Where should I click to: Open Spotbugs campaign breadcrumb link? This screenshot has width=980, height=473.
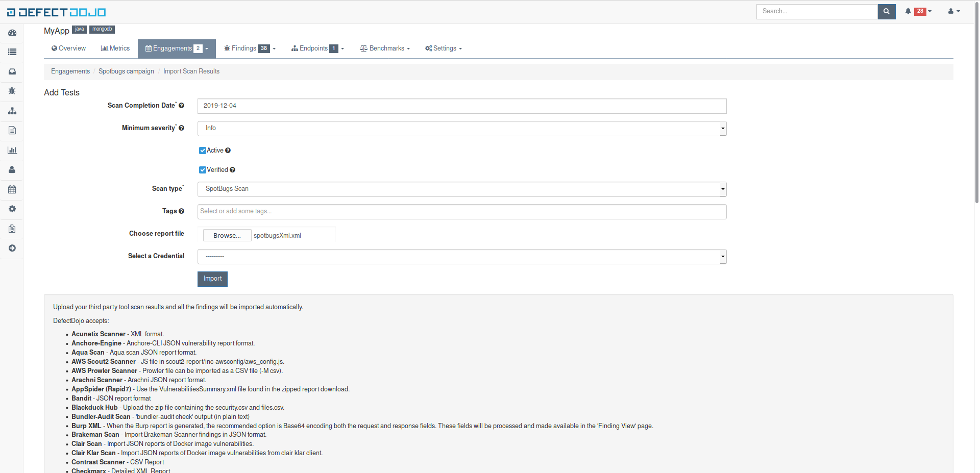126,71
